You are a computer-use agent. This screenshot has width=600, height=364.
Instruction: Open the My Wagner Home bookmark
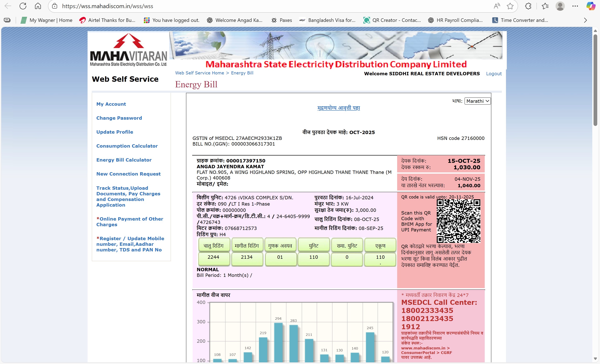click(x=47, y=20)
